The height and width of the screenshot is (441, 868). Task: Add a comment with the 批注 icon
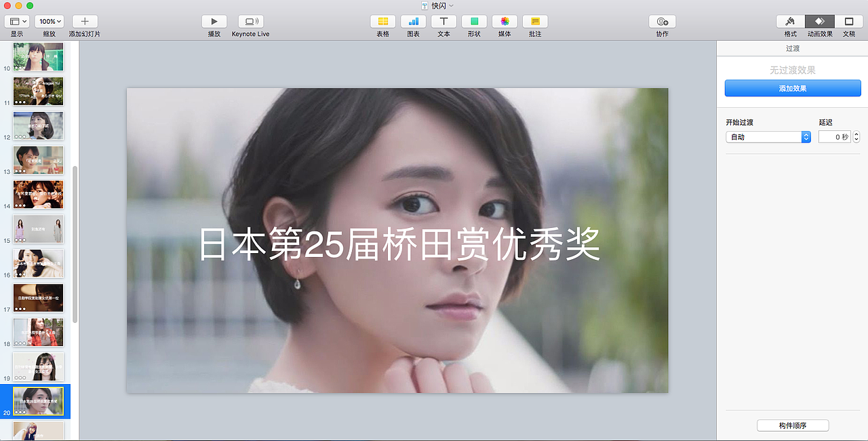pyautogui.click(x=535, y=21)
